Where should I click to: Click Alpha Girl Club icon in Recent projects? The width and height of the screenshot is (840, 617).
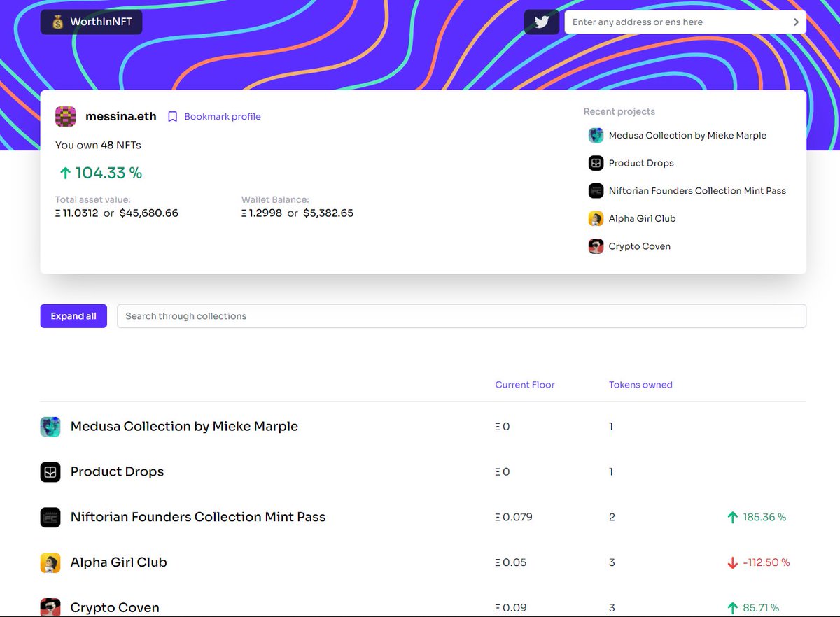tap(596, 218)
